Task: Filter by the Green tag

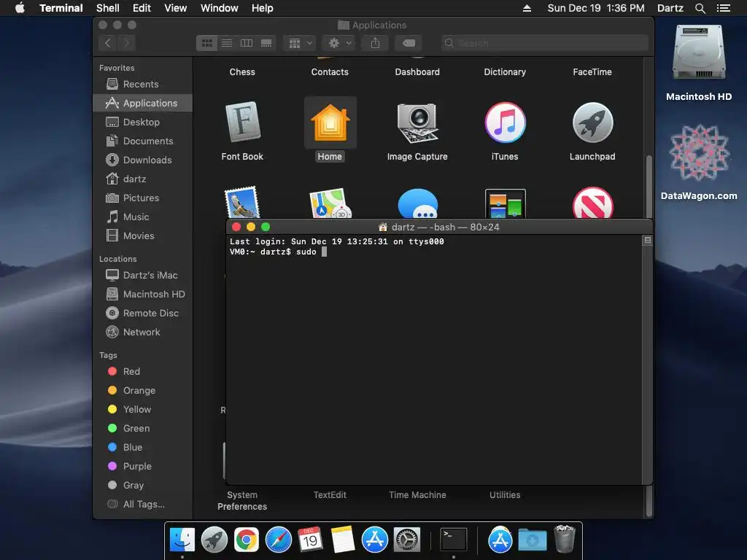Action: (x=142, y=429)
